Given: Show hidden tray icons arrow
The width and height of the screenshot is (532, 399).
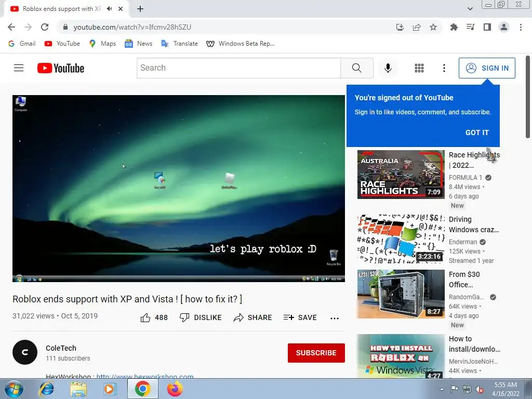Looking at the screenshot, I should 442,389.
